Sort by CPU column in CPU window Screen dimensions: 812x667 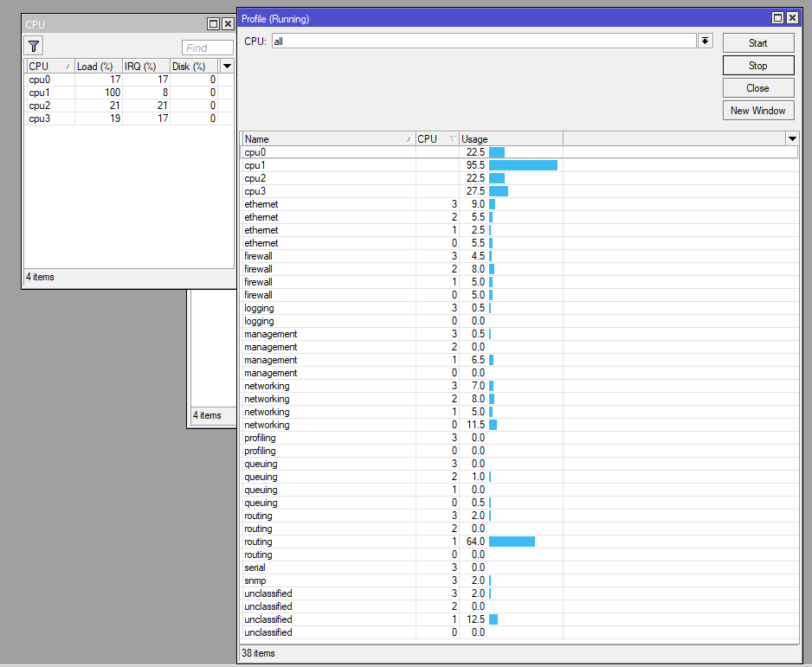[49, 67]
